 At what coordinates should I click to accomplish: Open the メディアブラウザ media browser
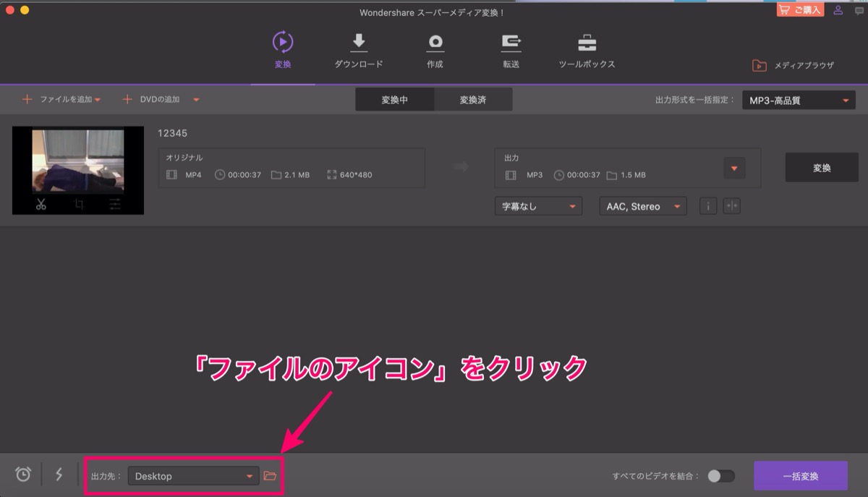(x=793, y=65)
